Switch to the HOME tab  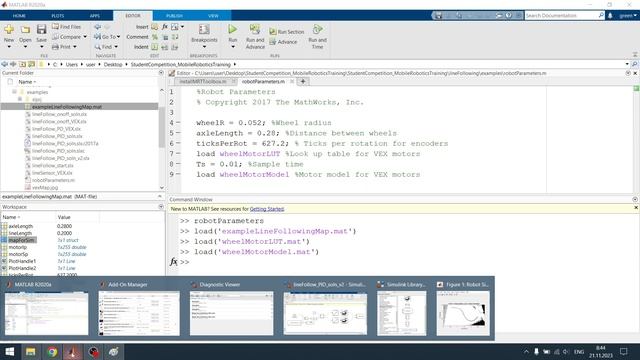coord(19,16)
